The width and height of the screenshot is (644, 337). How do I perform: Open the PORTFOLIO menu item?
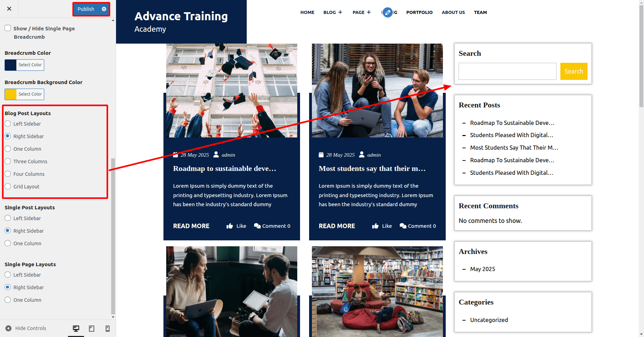(419, 13)
